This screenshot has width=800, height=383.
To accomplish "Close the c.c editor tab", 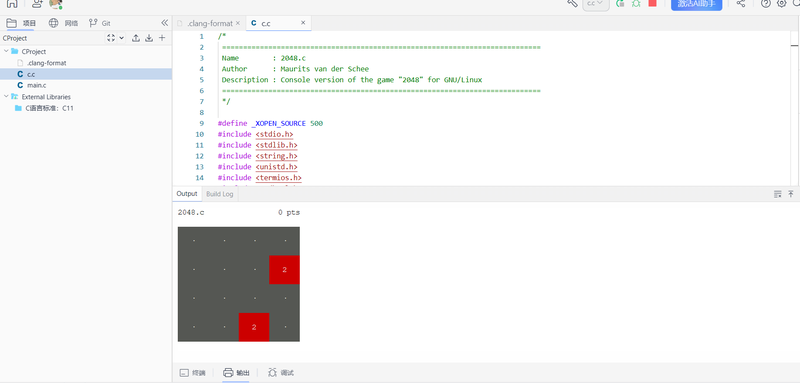I will 303,23.
